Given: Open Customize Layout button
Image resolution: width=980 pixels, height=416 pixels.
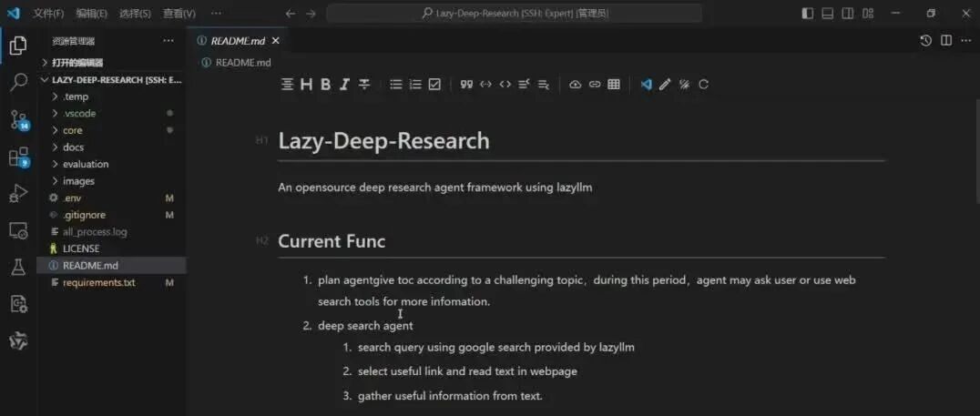Looking at the screenshot, I should (867, 13).
